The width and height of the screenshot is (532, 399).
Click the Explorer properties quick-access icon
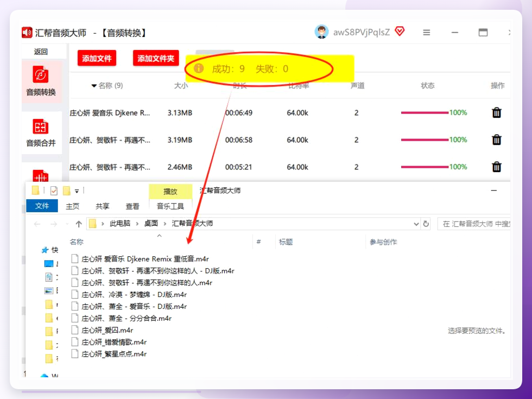(x=54, y=191)
